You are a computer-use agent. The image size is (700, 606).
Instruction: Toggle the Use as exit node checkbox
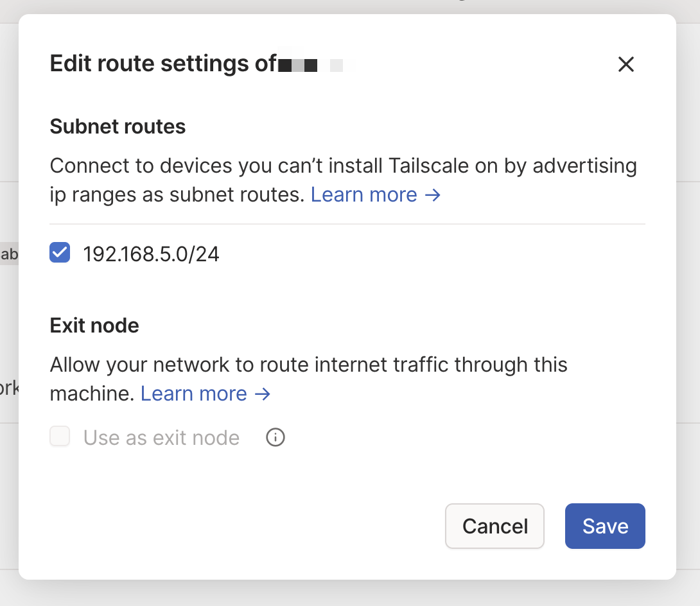(60, 437)
